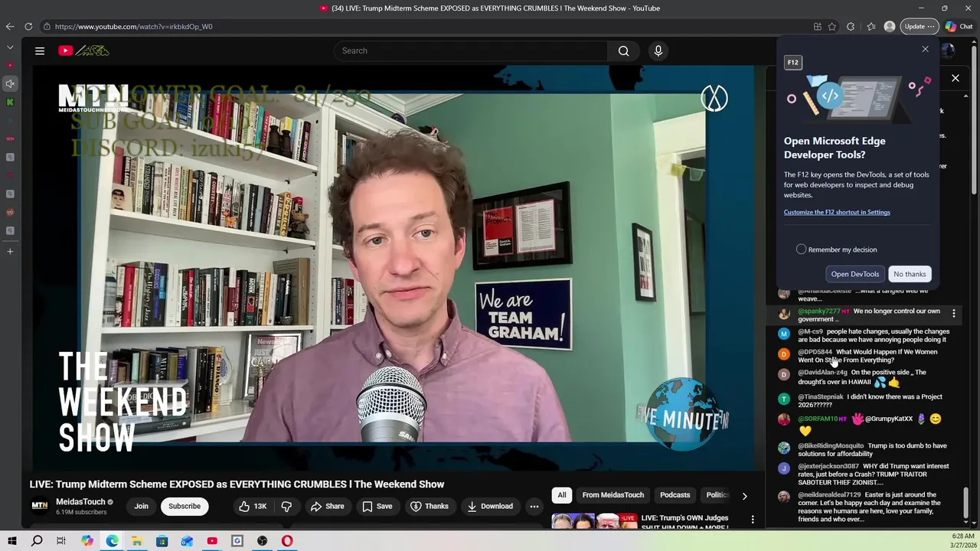980x551 pixels.
Task: Expand the vertical tabs chevron
Action: click(x=10, y=47)
